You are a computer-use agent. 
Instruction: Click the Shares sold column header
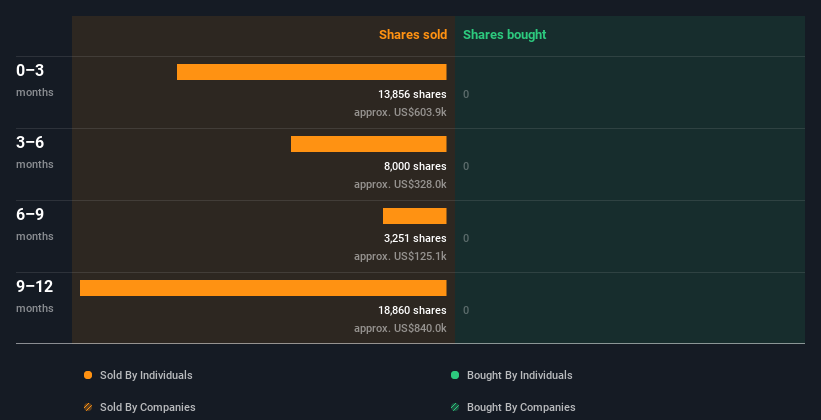point(413,35)
